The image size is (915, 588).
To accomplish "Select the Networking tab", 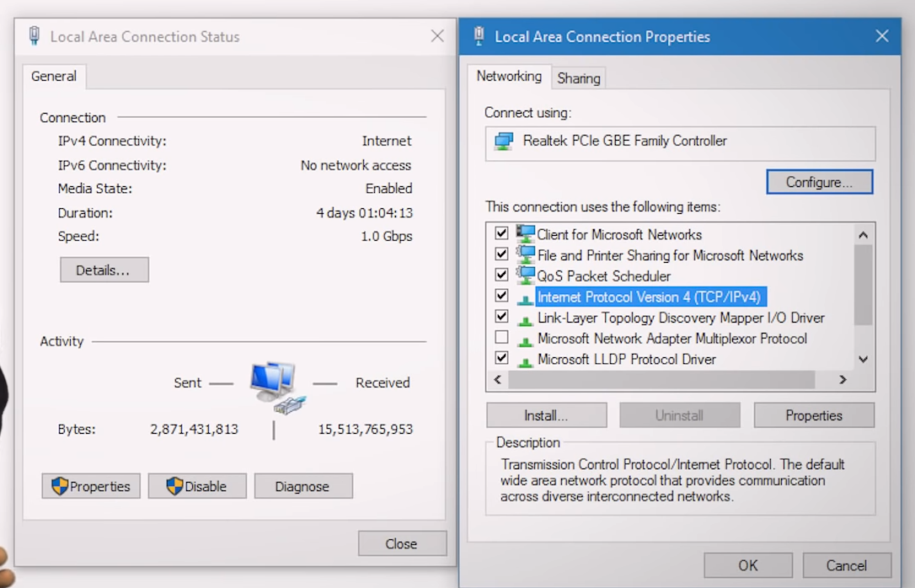I will click(x=509, y=77).
